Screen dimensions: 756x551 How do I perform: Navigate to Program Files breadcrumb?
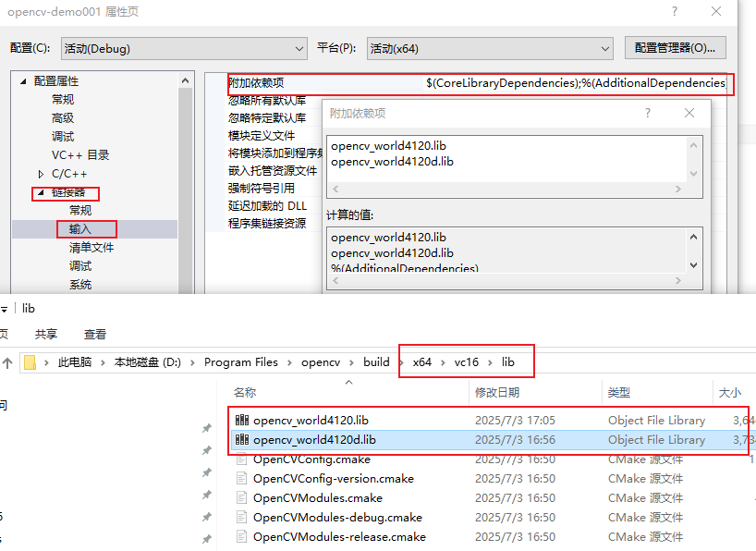[241, 362]
